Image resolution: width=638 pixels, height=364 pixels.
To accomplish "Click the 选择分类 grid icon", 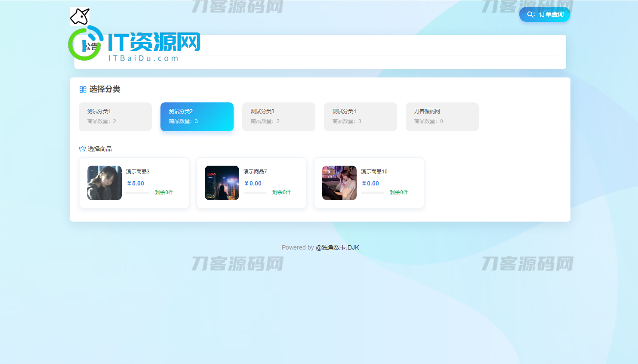I will tap(83, 89).
